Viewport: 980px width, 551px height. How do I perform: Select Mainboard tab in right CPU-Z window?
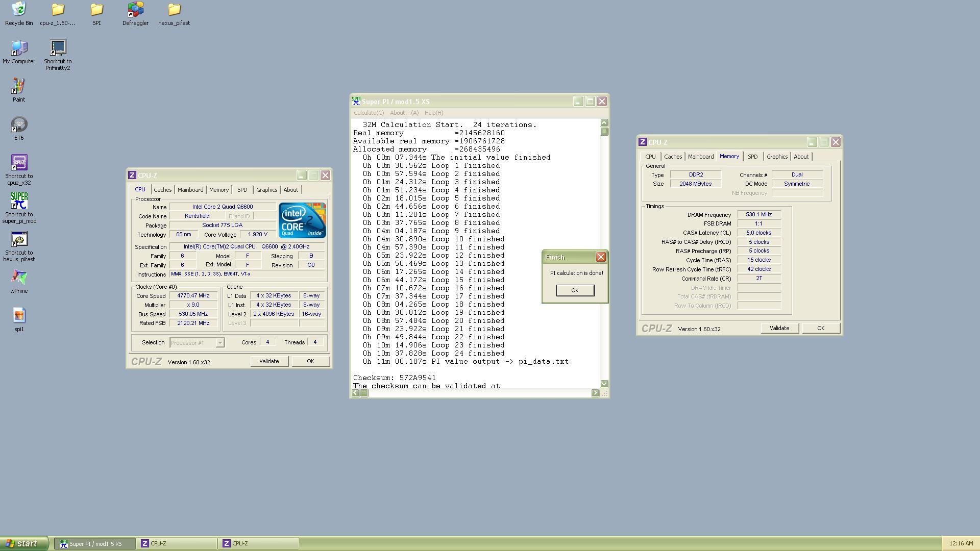[x=701, y=157]
